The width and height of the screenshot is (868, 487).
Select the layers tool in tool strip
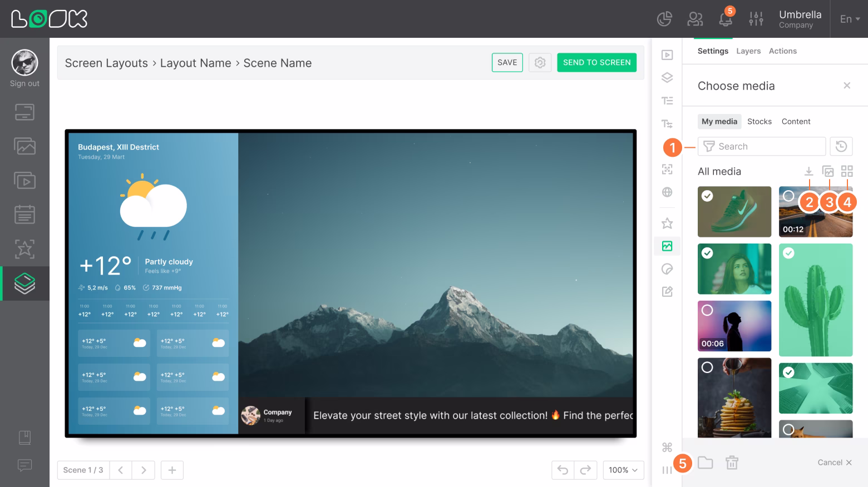pyautogui.click(x=667, y=78)
